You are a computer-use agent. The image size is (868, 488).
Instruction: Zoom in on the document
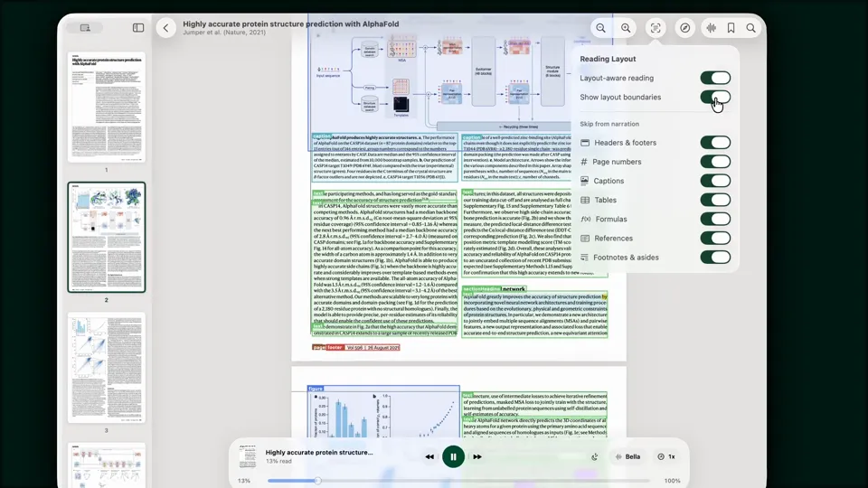(626, 28)
